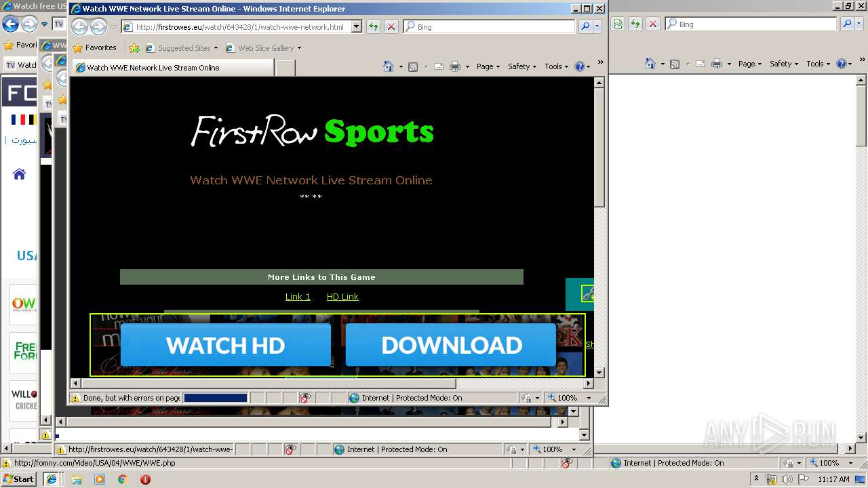Screen dimensions: 868x488
Task: Click Add to Favorites Bar icon
Action: (x=134, y=48)
